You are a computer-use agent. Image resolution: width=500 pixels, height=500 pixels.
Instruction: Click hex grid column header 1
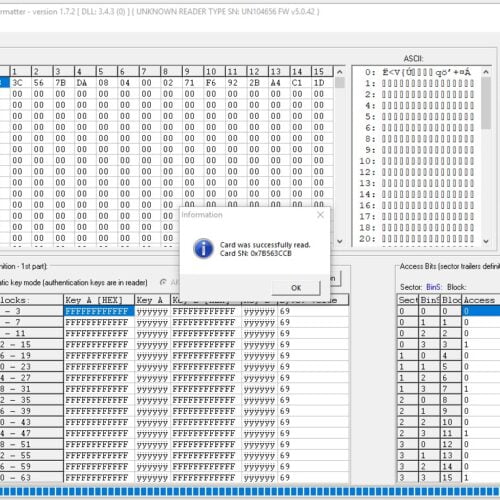tap(21, 71)
